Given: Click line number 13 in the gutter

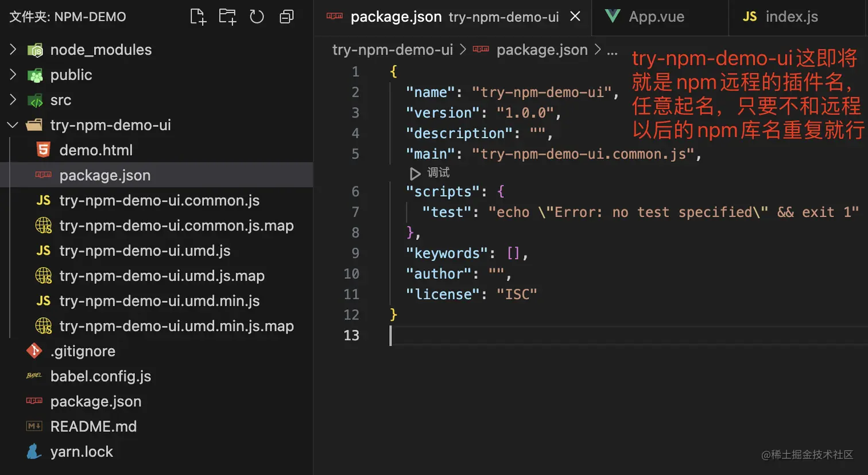Looking at the screenshot, I should click(351, 336).
